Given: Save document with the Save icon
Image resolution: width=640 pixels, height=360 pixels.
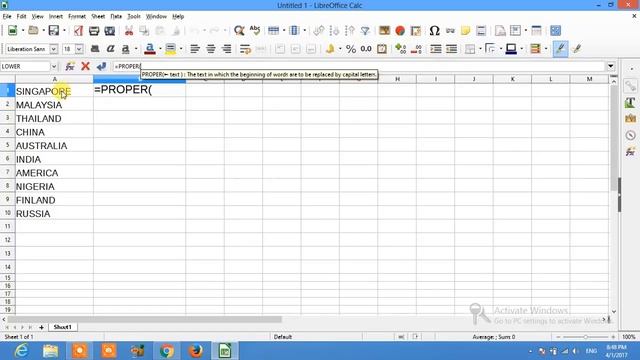Looking at the screenshot, I should pos(54,31).
